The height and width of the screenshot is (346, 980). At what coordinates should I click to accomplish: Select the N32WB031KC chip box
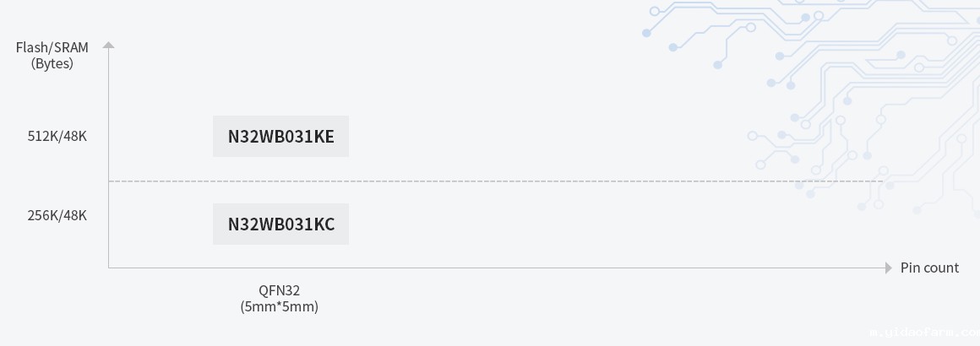click(280, 224)
